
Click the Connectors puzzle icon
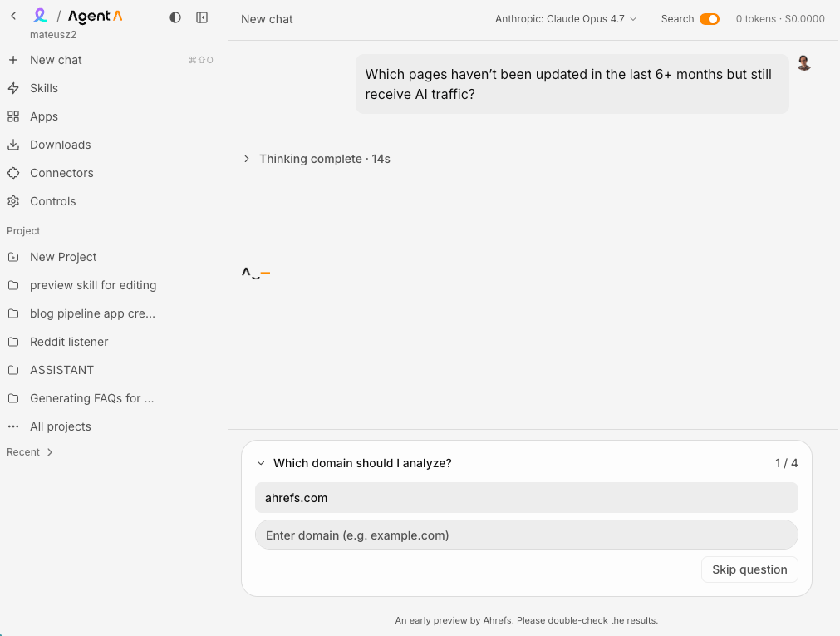tap(13, 173)
